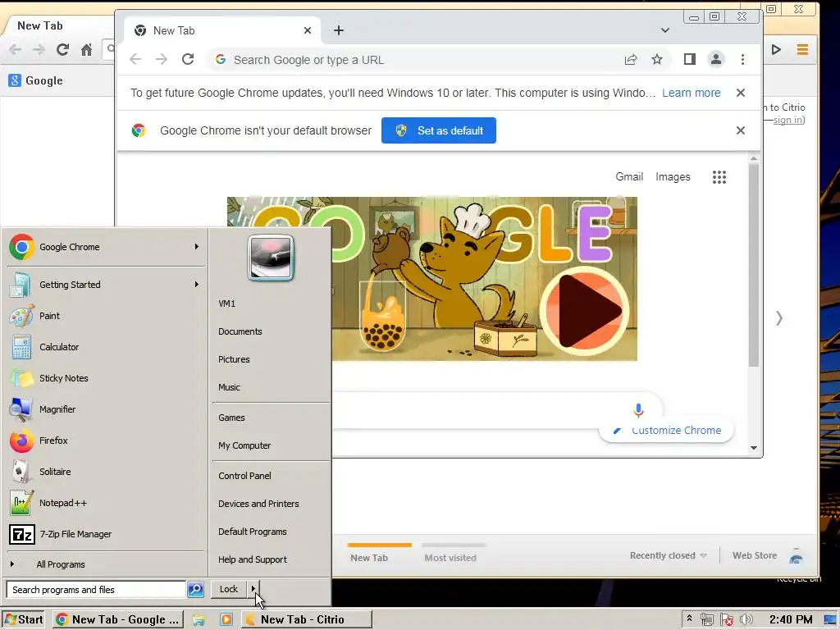Screen dimensions: 840x630
Task: Open Music from Start menu
Action: pos(230,387)
